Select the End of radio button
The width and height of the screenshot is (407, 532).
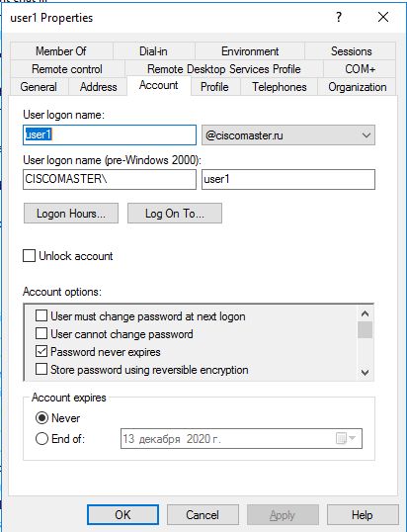coord(41,439)
